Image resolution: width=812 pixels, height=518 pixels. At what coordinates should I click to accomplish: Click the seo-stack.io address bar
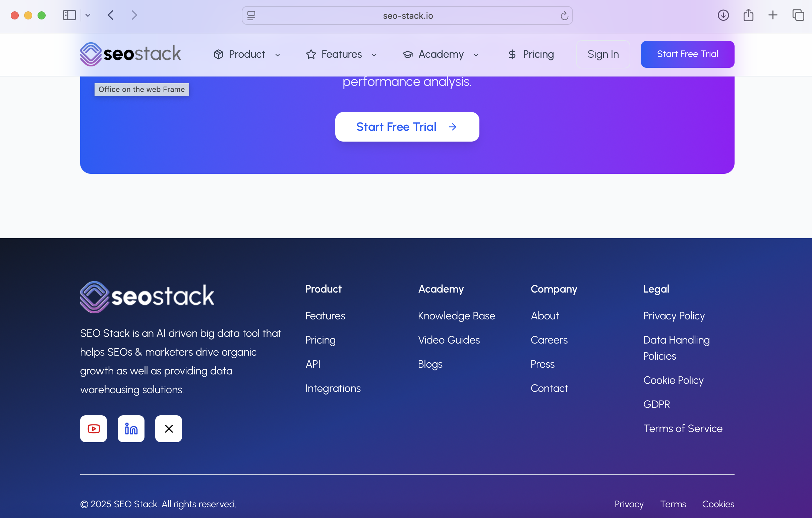click(x=407, y=15)
